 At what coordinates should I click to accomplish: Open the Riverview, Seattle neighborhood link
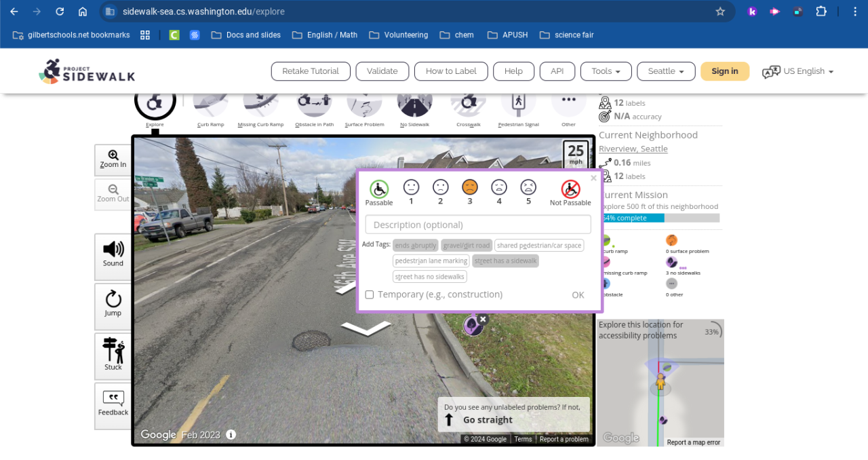(633, 149)
